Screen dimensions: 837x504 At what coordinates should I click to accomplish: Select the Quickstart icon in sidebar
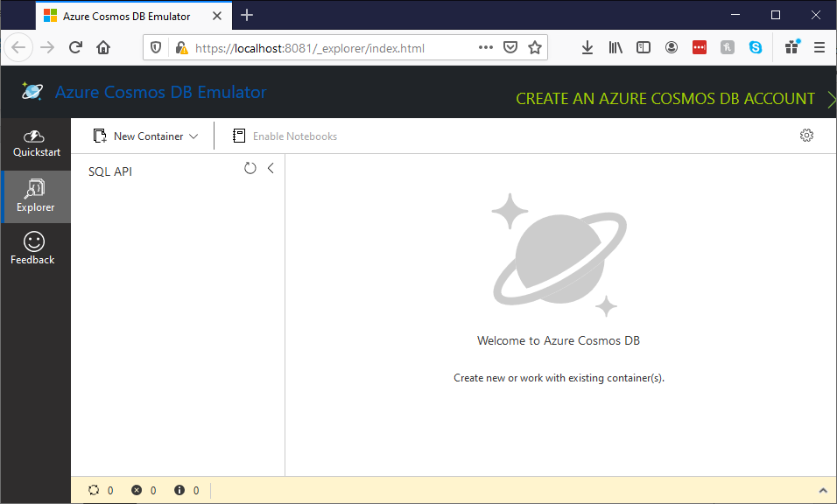point(34,143)
